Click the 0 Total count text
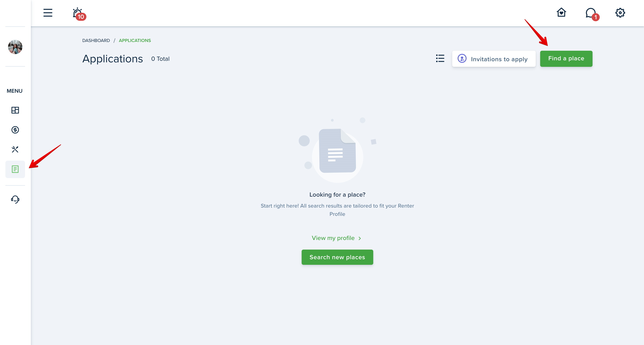The image size is (644, 345). coord(160,59)
